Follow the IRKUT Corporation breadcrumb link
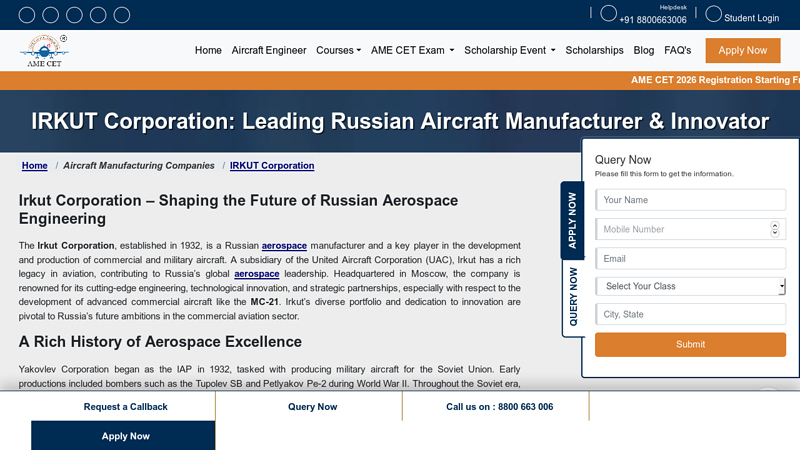The height and width of the screenshot is (450, 800). (272, 166)
